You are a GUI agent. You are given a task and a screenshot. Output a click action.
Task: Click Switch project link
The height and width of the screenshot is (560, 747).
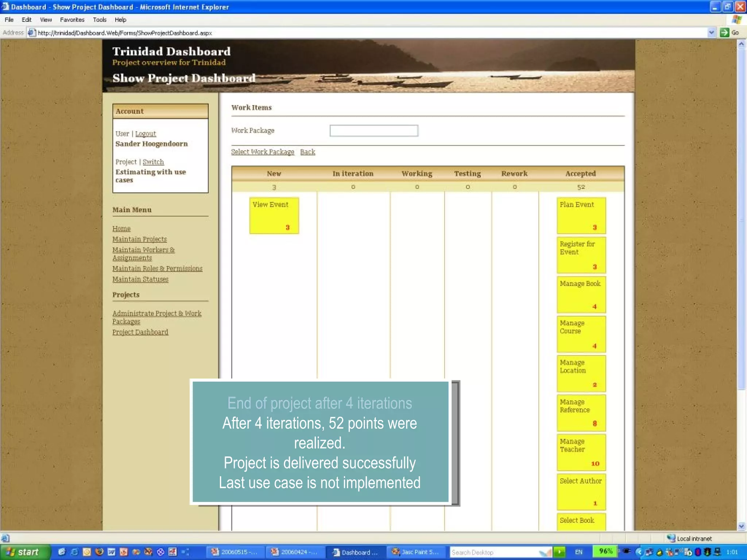click(153, 162)
